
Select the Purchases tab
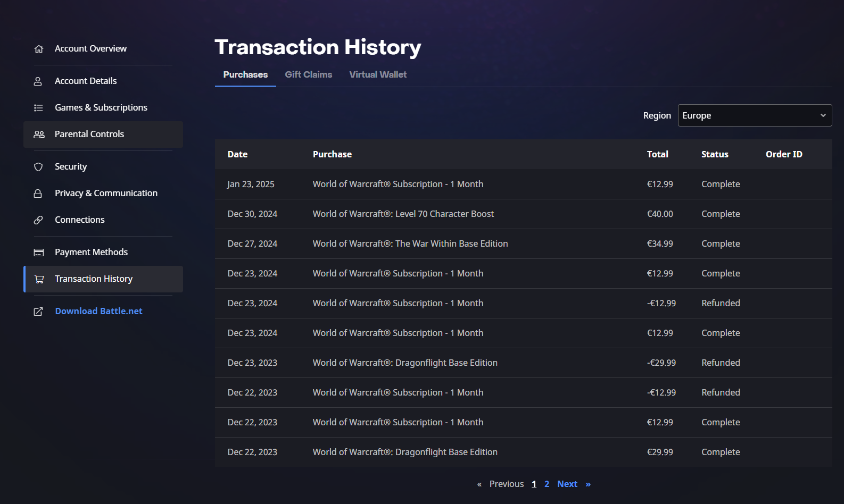[x=245, y=74]
